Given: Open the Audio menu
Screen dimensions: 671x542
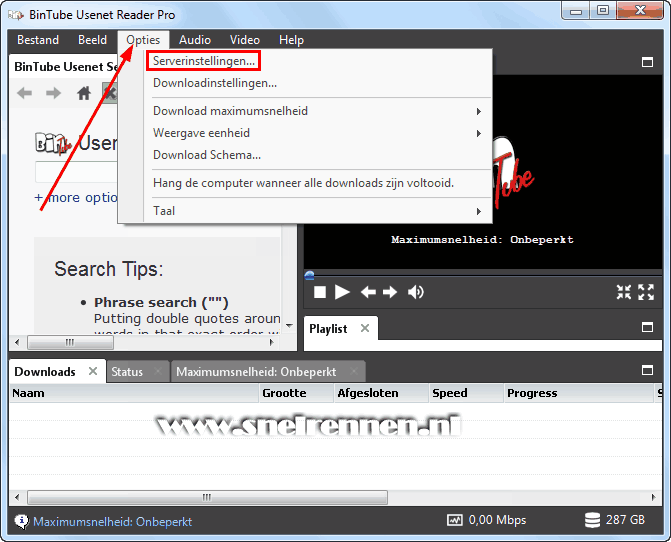Looking at the screenshot, I should (195, 40).
